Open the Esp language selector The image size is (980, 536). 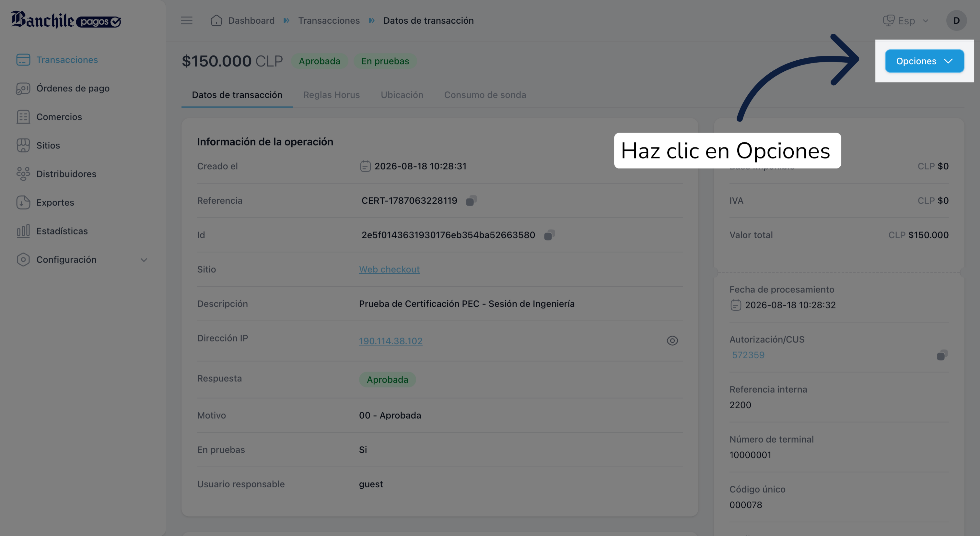tap(906, 20)
